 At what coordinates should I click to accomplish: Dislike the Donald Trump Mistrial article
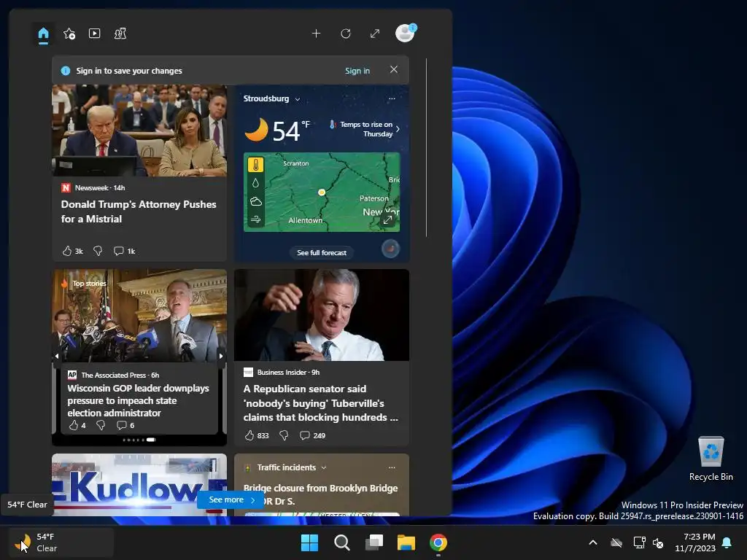[x=98, y=251]
